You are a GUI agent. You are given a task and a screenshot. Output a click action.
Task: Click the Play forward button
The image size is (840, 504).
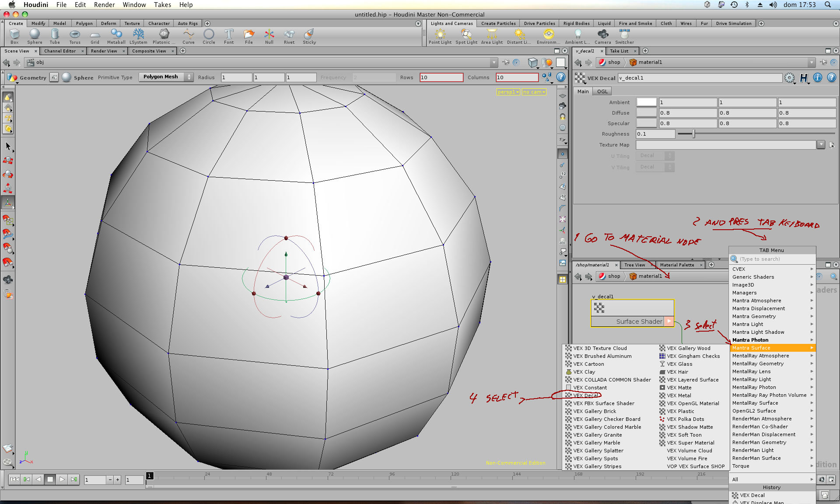click(62, 479)
